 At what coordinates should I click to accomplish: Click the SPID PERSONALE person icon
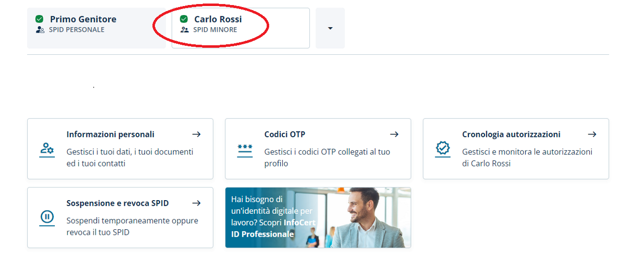(40, 30)
